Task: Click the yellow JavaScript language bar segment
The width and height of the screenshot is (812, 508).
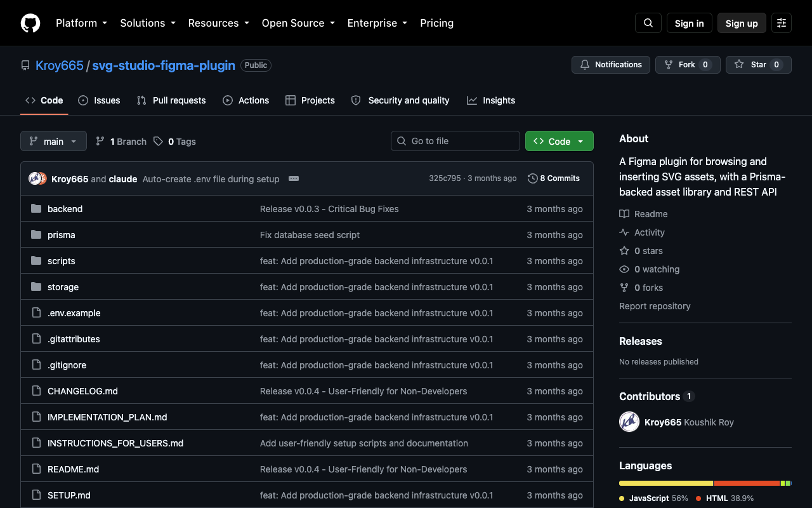Action: [x=666, y=483]
